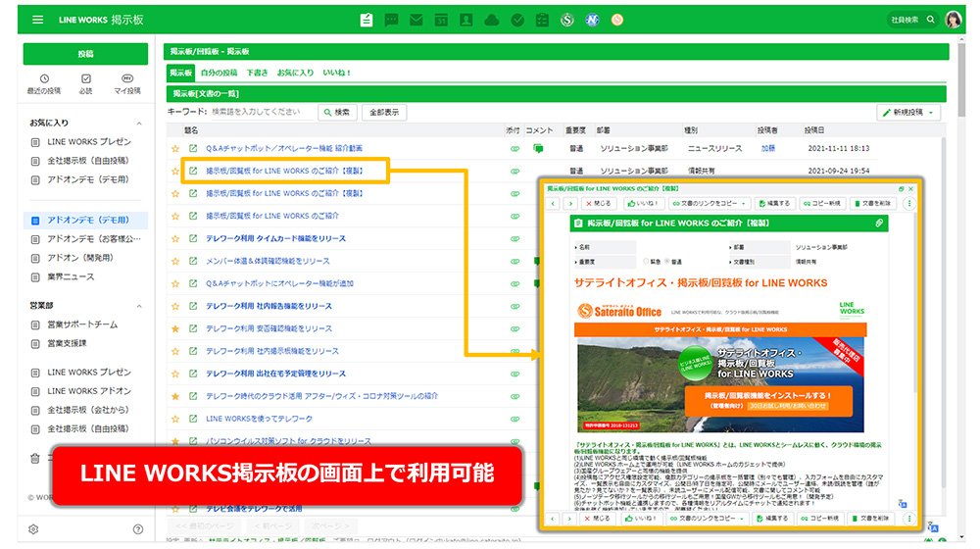
Task: Unstar the テレワーク利用 安否確認機能 row
Action: [175, 328]
